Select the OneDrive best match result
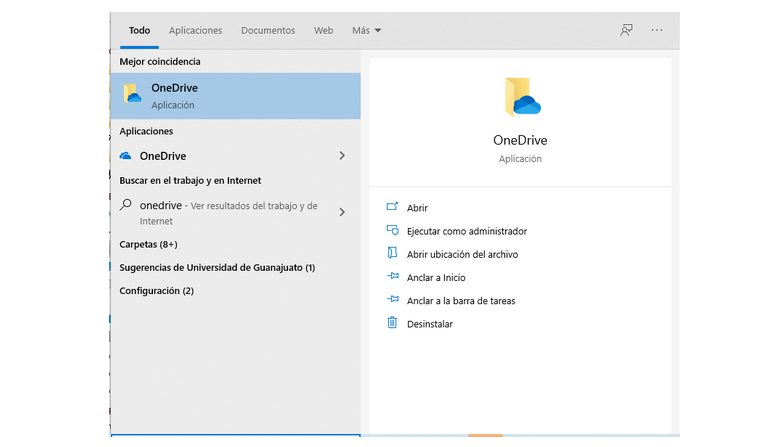 235,96
